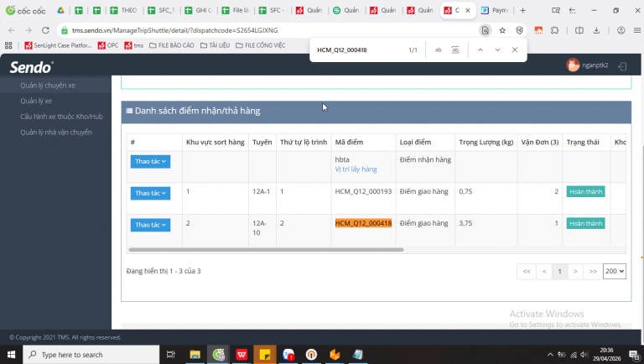Open WPS Office from the taskbar
This screenshot has width=644, height=364.
[241, 355]
